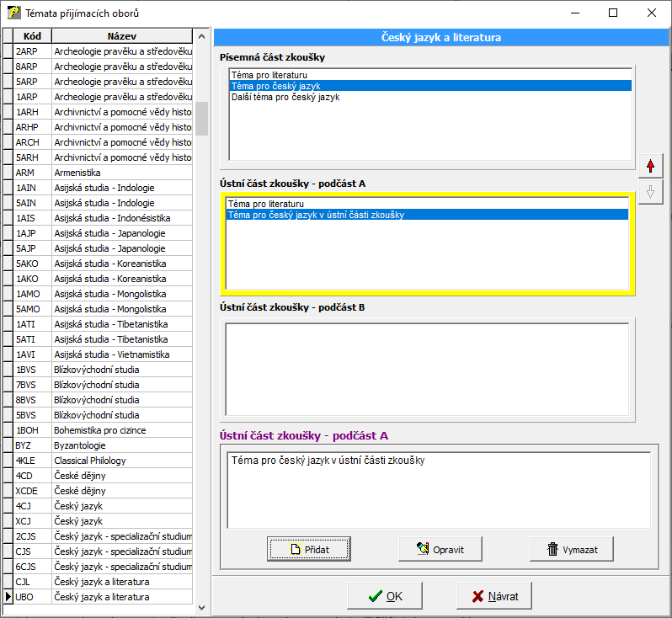This screenshot has width=672, height=618.
Task: Click the red move-up arrow button
Action: 649,166
